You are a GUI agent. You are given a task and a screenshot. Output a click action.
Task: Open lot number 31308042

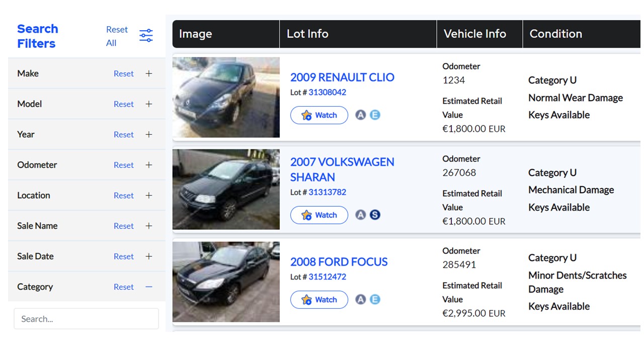[327, 93]
